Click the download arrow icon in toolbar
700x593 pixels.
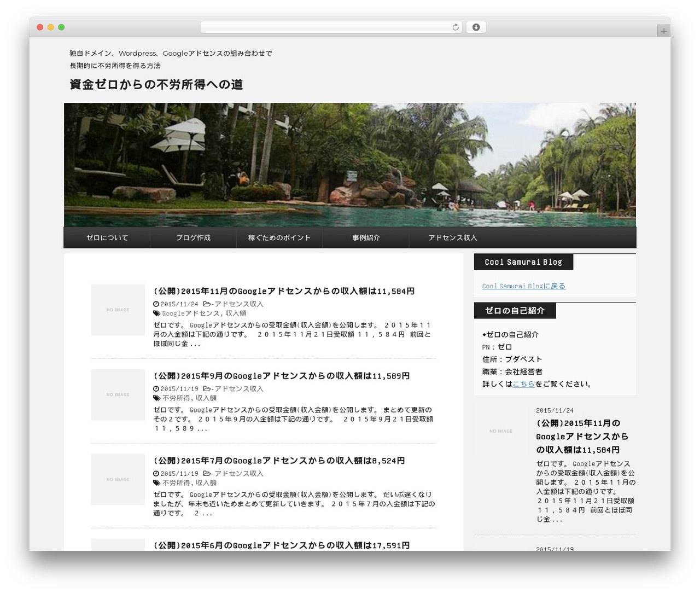(476, 27)
